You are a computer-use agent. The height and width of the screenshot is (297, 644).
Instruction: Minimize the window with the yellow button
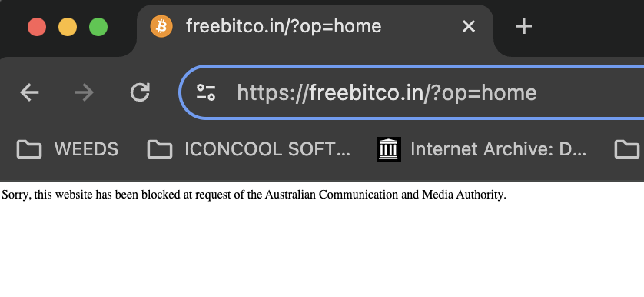coord(68,27)
